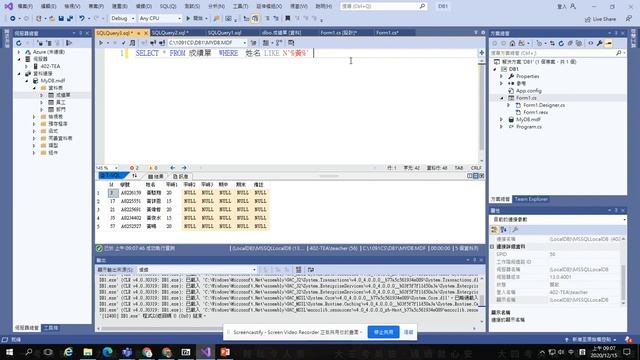Refresh the Server Explorer tree
Screen dimensions: 640x360
(19, 43)
